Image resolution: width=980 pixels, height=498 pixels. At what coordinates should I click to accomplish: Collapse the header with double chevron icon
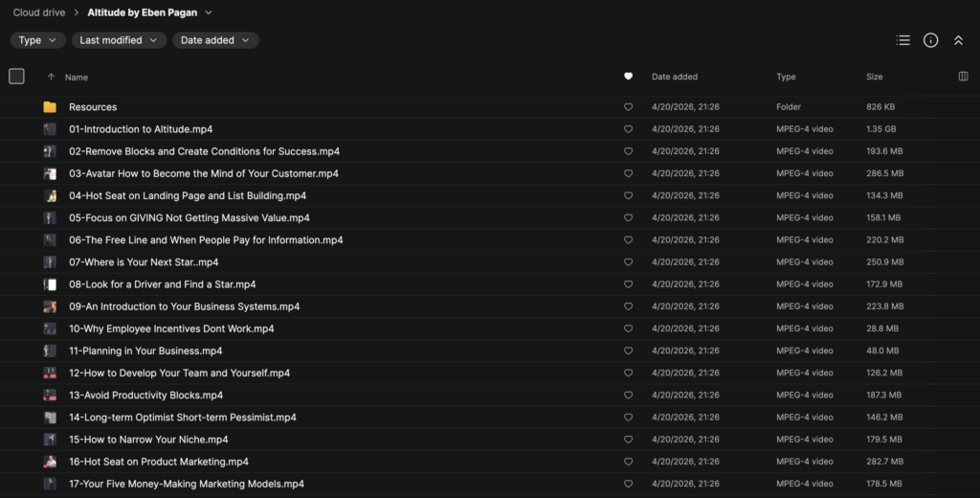(958, 40)
